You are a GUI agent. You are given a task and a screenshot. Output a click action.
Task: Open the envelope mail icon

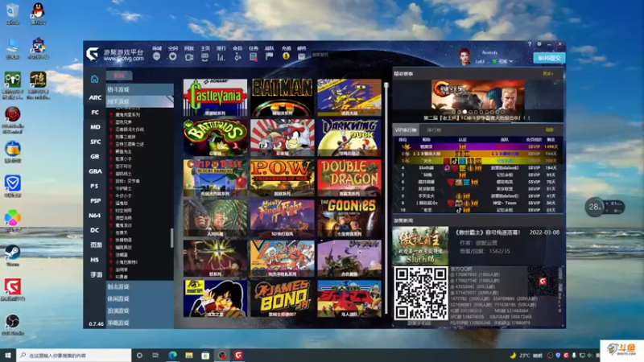click(301, 57)
